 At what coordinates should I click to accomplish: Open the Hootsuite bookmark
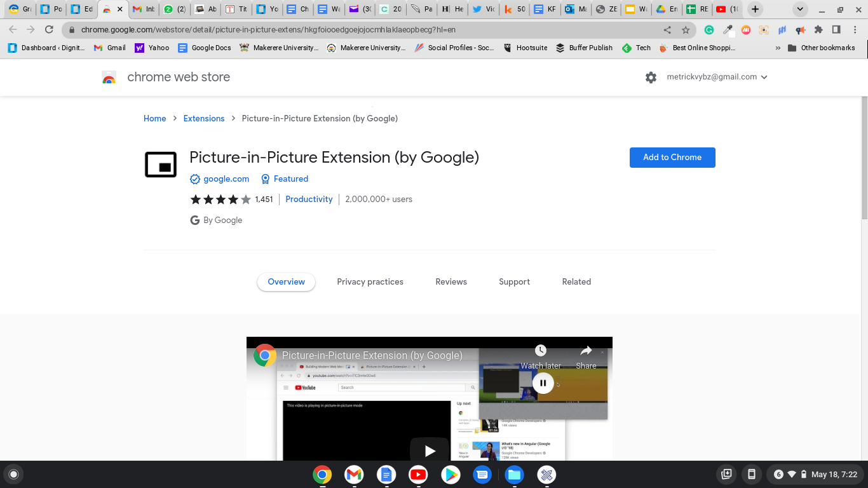525,48
